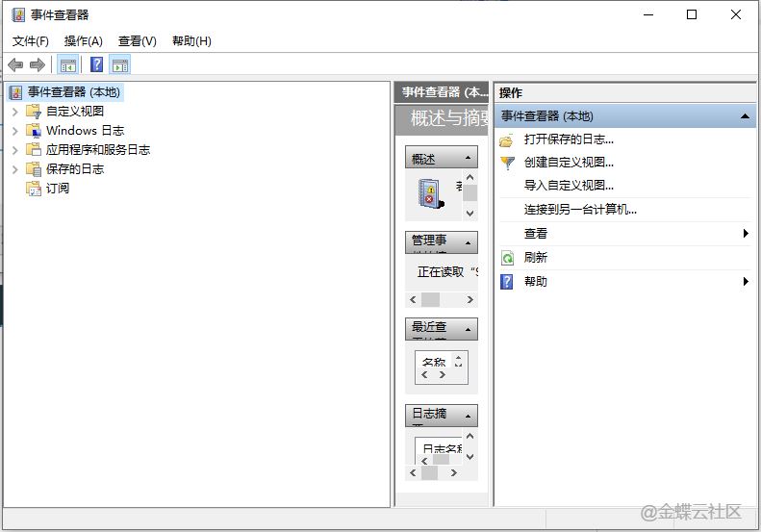Click the 帮助 icon in actions pane
This screenshot has width=761, height=532.
click(507, 282)
